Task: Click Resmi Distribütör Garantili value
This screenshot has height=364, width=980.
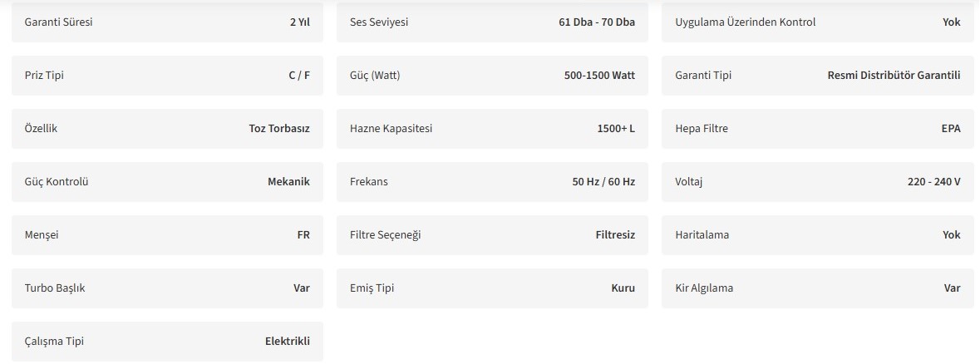Action: (x=894, y=76)
